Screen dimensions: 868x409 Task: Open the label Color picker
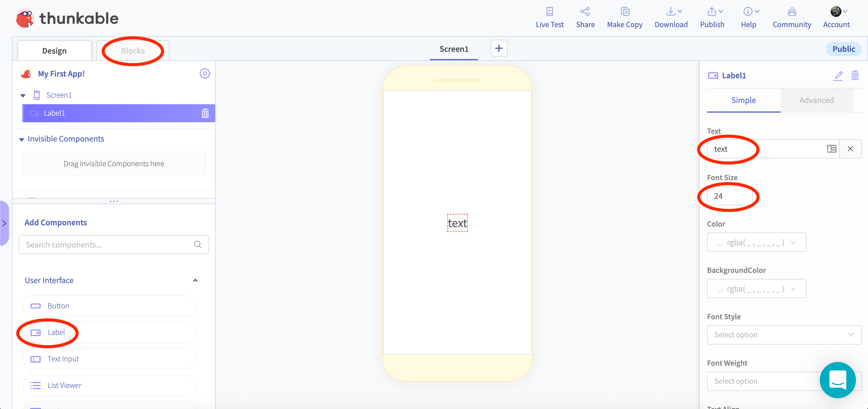click(756, 242)
